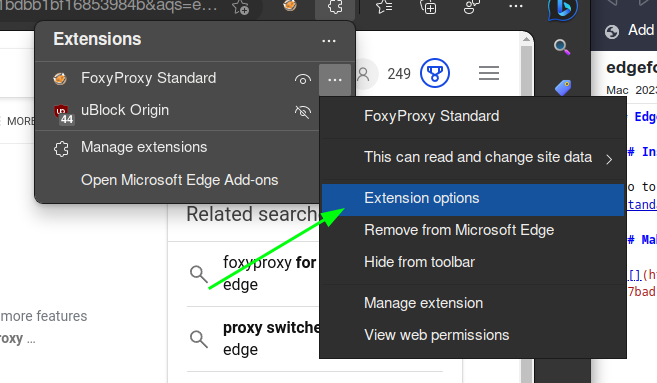Click search icon beside foxyproxy for edge
657x383 pixels.
click(199, 274)
